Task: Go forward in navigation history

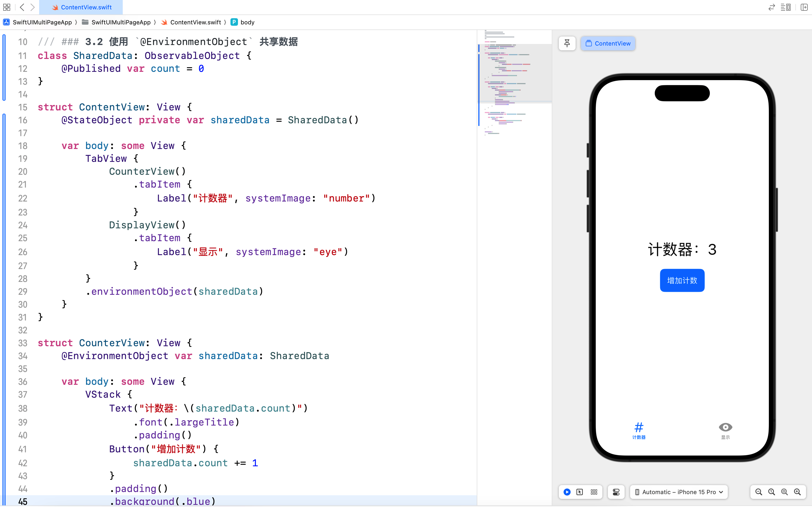Action: click(32, 7)
